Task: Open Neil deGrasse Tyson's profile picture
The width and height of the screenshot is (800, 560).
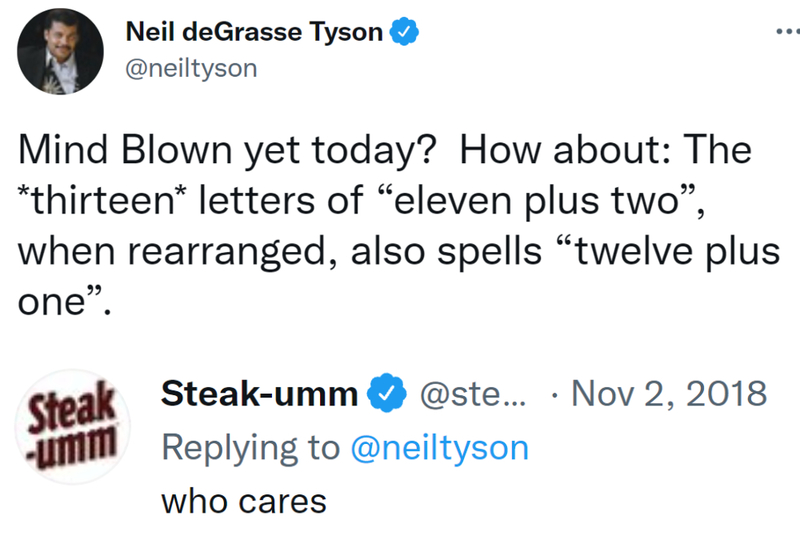Action: point(60,52)
